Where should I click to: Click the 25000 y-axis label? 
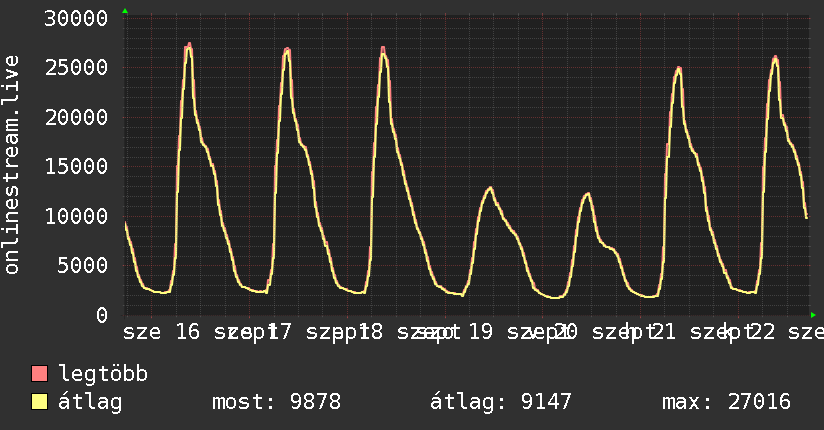(x=76, y=67)
